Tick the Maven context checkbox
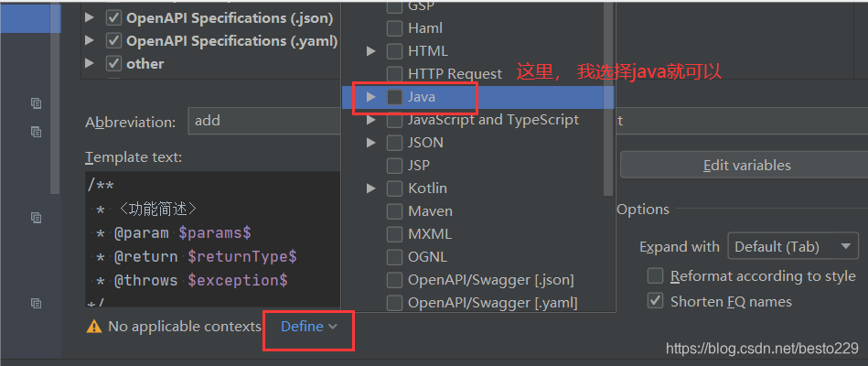 click(394, 211)
